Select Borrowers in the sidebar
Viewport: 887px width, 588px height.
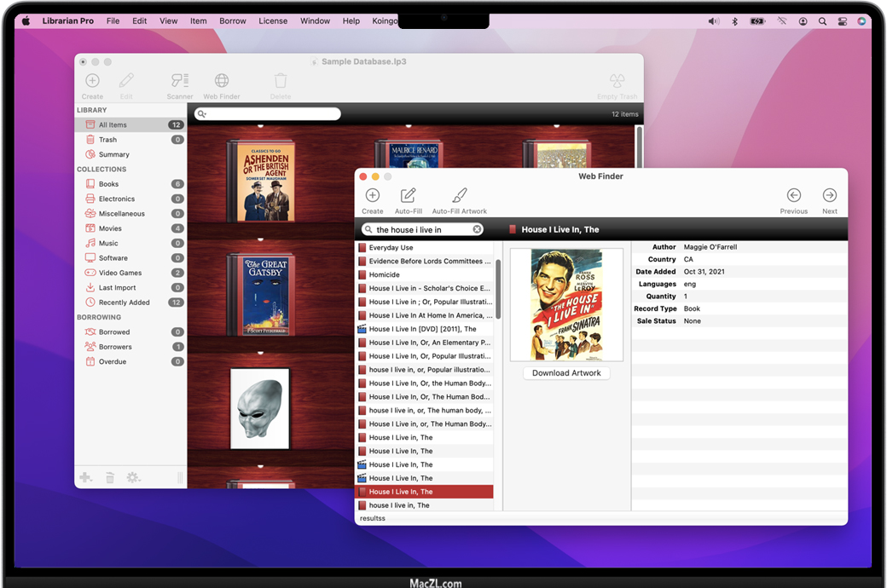[115, 347]
